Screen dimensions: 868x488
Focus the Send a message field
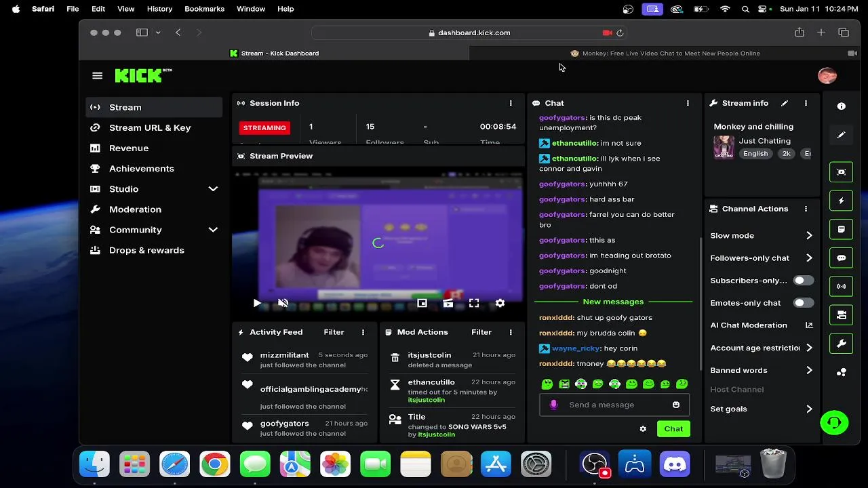coord(614,405)
